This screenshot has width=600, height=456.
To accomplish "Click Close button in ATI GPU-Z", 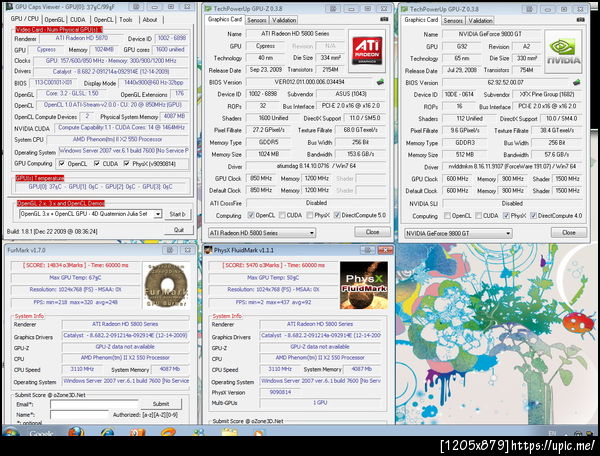I will click(x=372, y=232).
